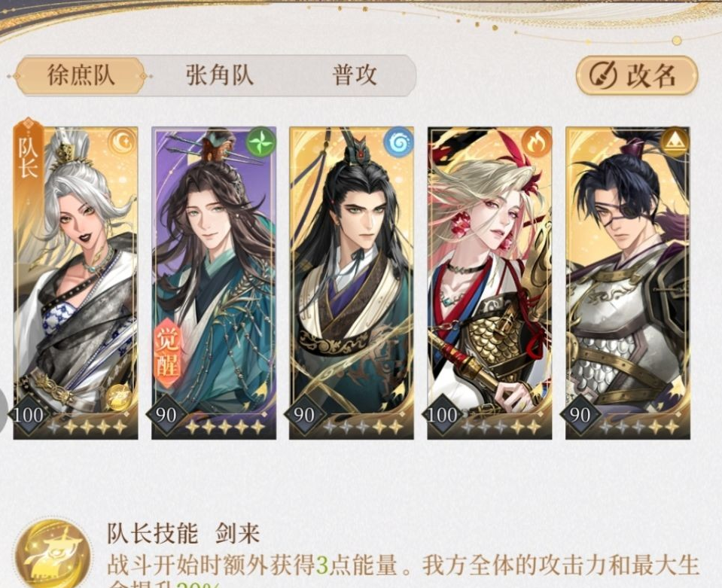Tap the blue water swirl element icon
Viewport: 722px width, 588px height.
(x=398, y=142)
